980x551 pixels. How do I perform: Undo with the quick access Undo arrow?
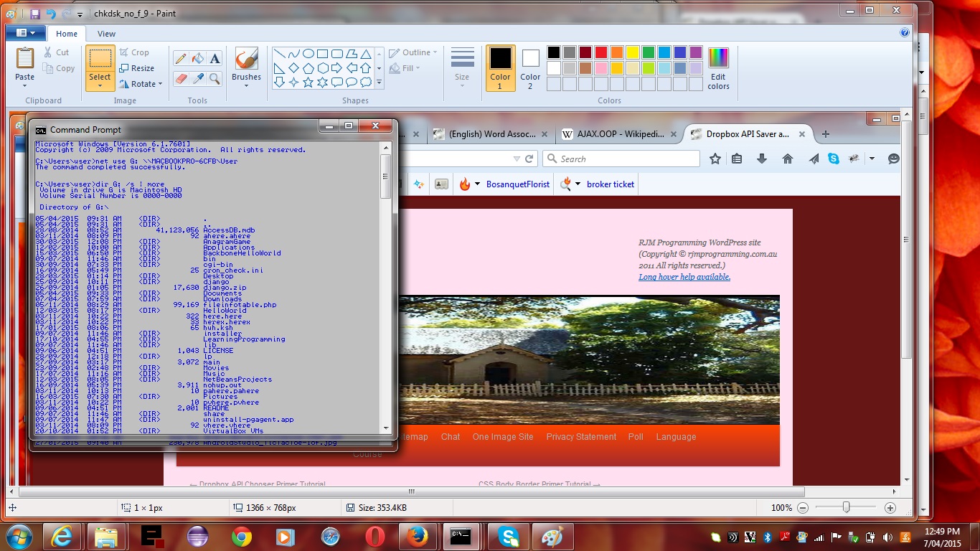(x=50, y=13)
